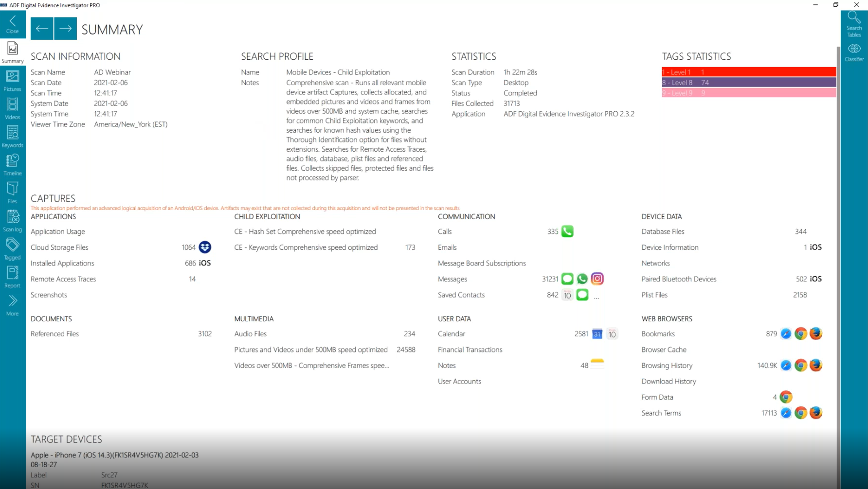Click the green iMessage icon in Messages row
868x489 pixels.
coord(567,279)
